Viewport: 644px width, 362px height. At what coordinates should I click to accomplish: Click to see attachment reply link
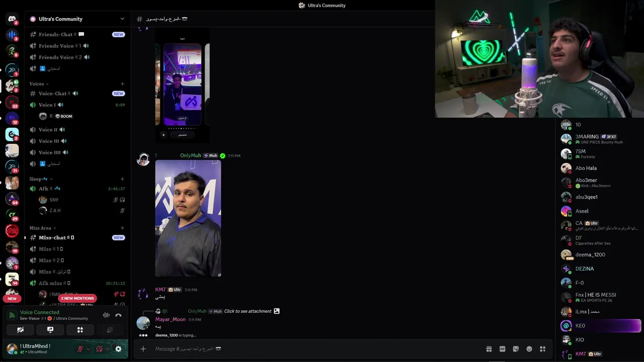coord(248,311)
